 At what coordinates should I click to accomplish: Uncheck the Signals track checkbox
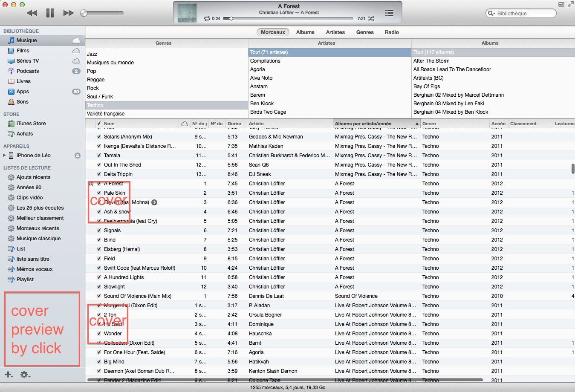99,231
